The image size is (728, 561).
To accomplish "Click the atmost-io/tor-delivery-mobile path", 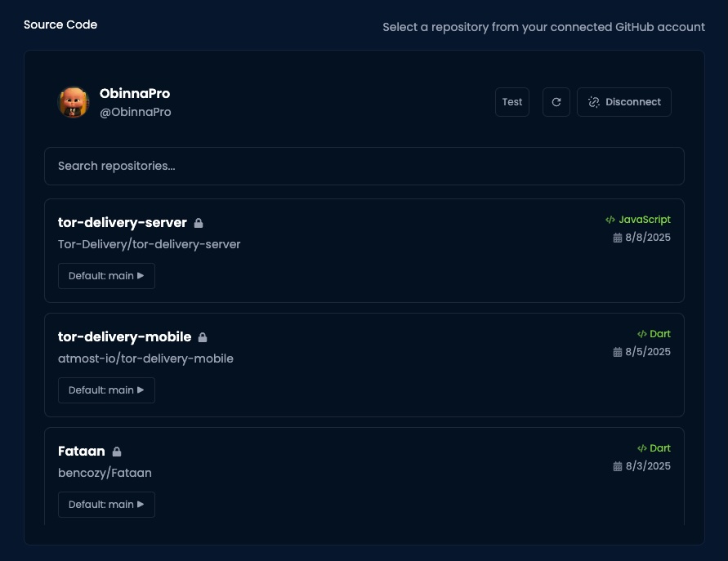I will (x=145, y=358).
